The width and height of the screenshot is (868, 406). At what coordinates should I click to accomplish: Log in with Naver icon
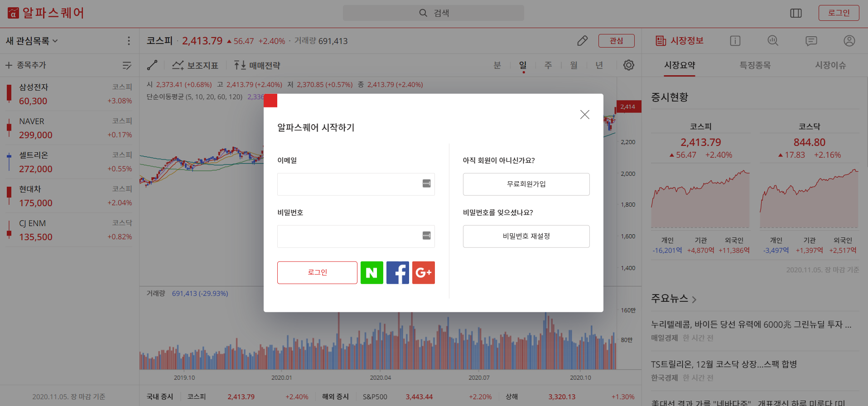tap(372, 273)
